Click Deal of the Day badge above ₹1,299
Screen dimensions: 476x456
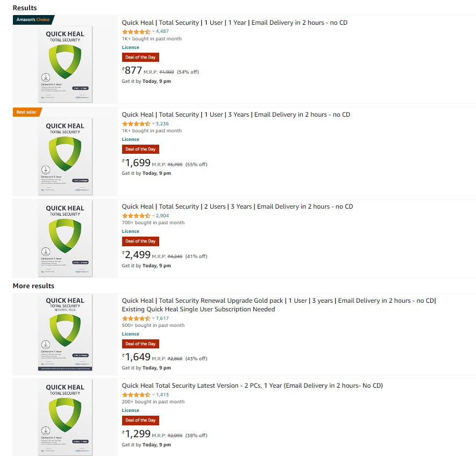[140, 420]
